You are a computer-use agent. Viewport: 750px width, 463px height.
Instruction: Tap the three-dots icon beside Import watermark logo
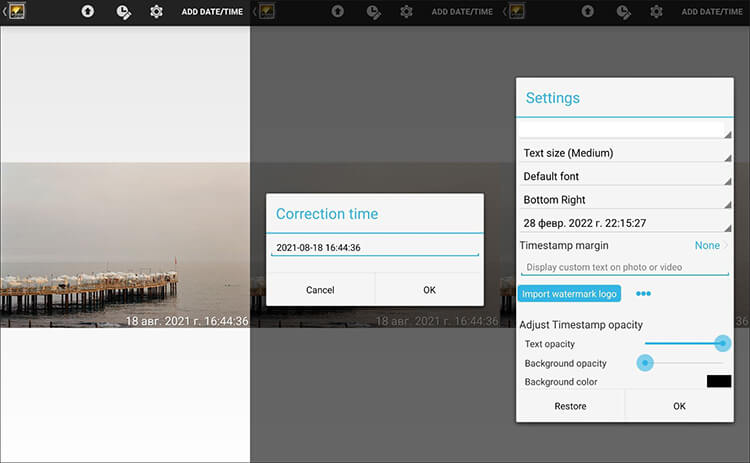643,294
